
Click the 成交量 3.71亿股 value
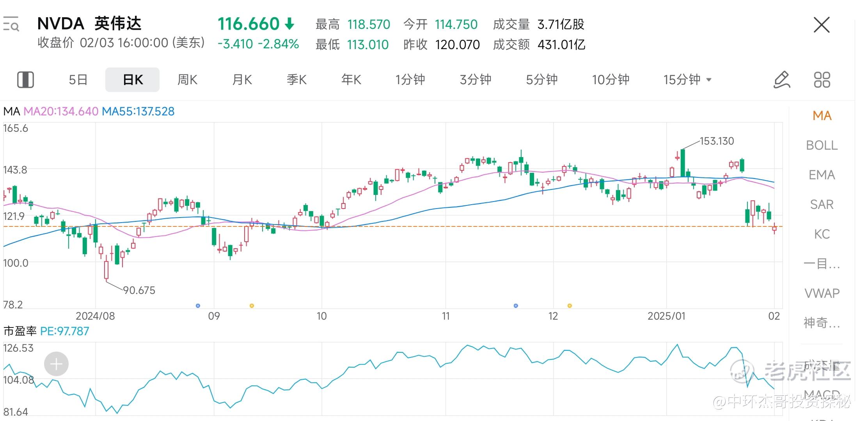point(561,25)
